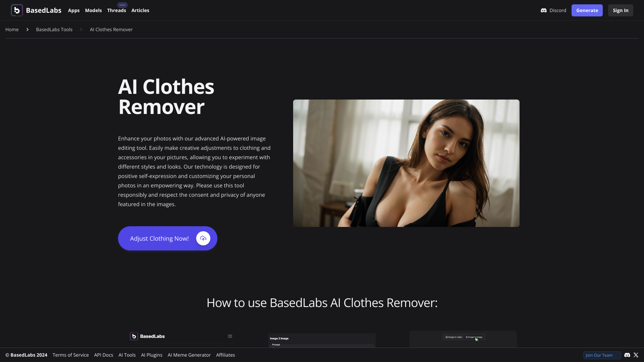The height and width of the screenshot is (362, 644).
Task: Click the Discord icon in footer
Action: (x=627, y=355)
